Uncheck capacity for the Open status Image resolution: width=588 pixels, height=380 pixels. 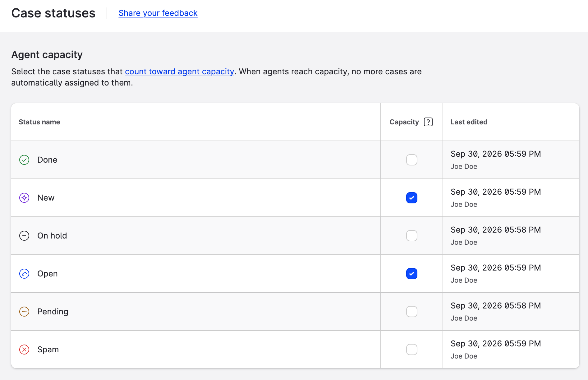click(x=412, y=274)
